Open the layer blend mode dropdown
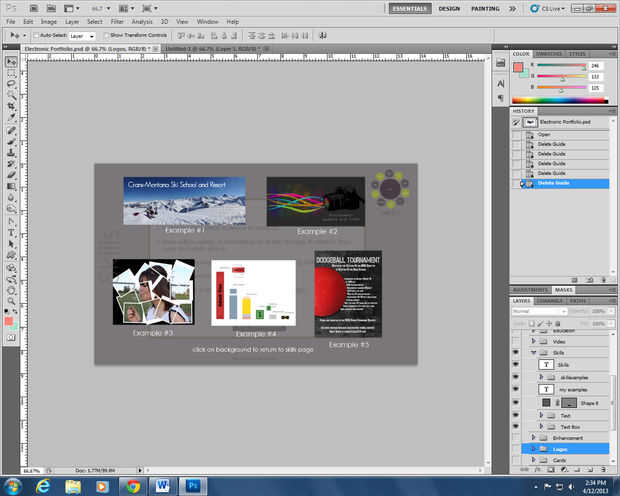This screenshot has height=496, width=620. point(539,311)
